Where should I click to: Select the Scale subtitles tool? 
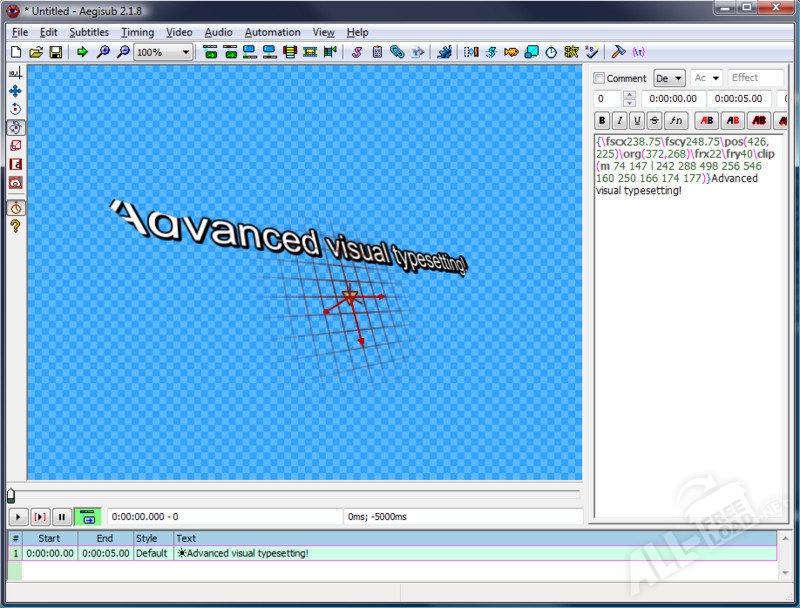pyautogui.click(x=15, y=146)
